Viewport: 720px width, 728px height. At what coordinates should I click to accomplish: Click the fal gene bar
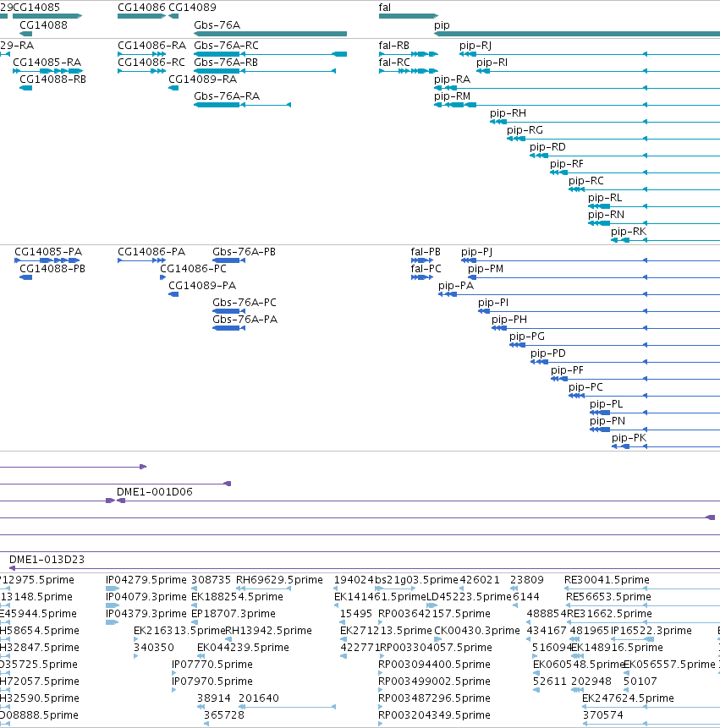[409, 16]
